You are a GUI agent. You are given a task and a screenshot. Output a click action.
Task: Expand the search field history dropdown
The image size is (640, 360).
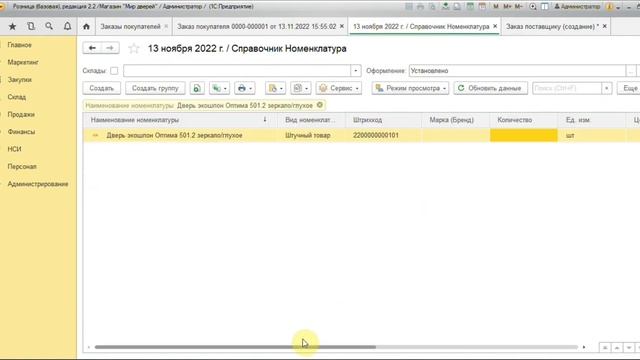(607, 88)
